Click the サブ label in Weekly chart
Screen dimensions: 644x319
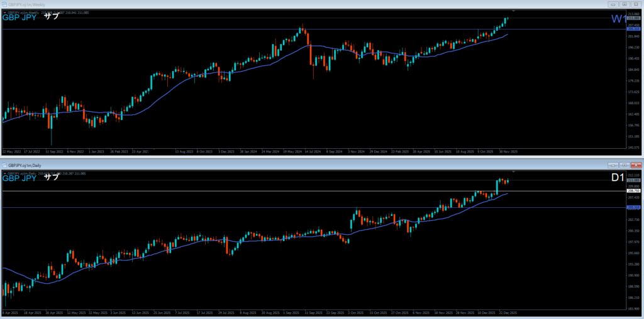click(52, 17)
